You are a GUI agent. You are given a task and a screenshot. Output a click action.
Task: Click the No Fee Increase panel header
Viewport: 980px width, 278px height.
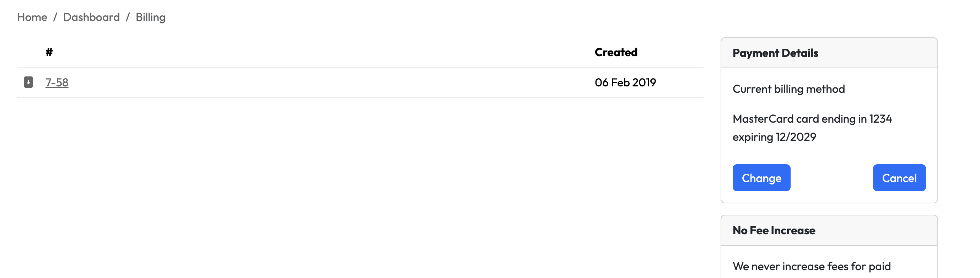pos(774,230)
